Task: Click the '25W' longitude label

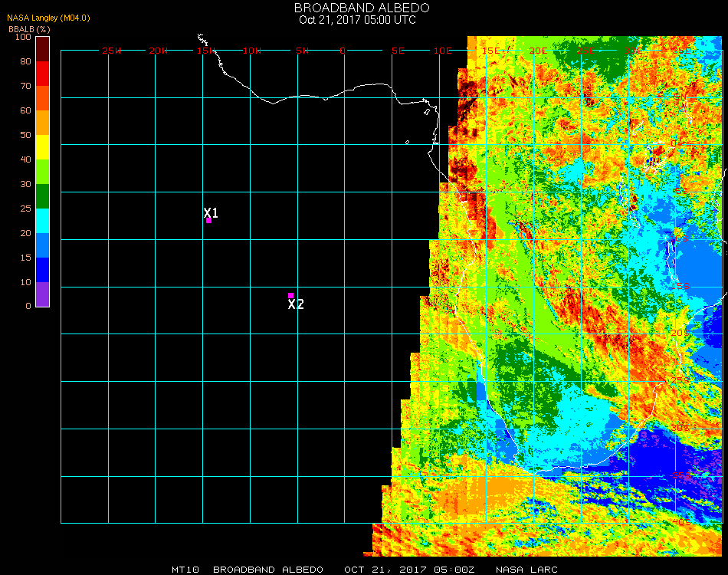Action: pos(111,51)
